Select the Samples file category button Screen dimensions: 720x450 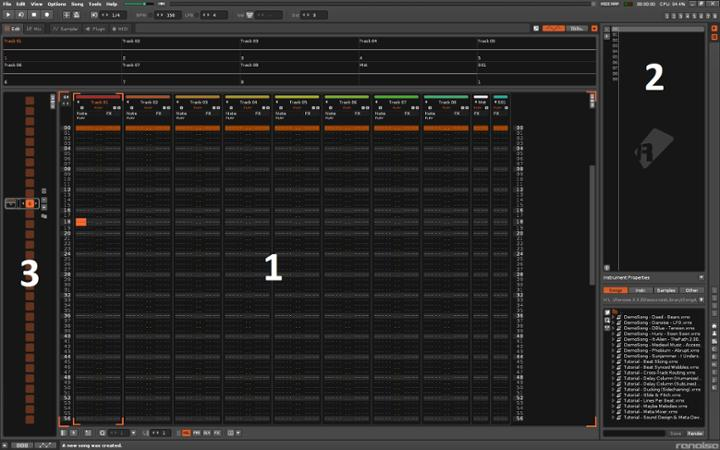click(x=666, y=290)
